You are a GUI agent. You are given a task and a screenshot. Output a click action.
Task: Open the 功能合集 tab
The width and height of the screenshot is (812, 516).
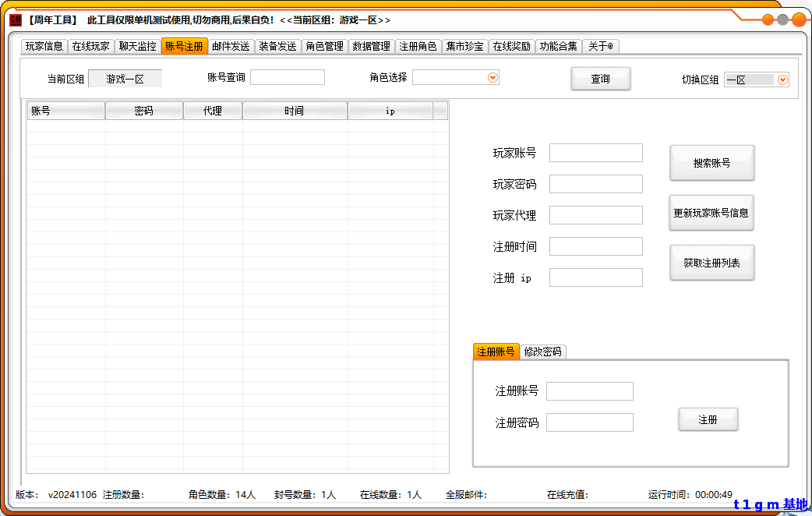[559, 47]
